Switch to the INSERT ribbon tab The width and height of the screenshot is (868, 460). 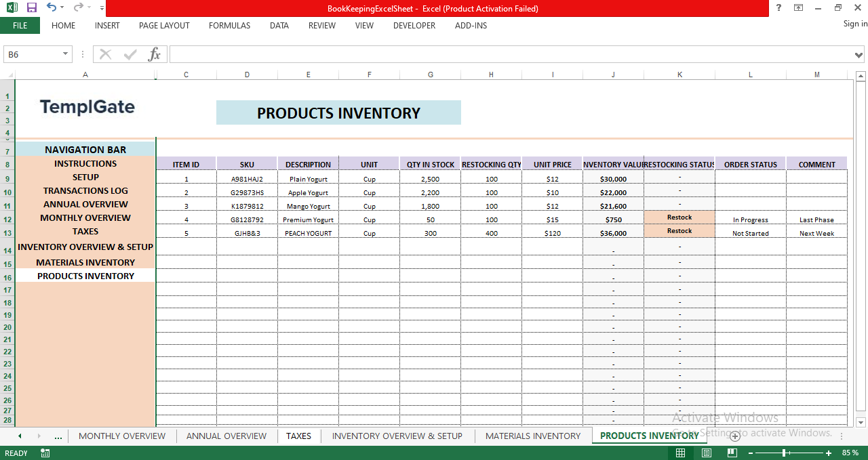click(x=107, y=26)
